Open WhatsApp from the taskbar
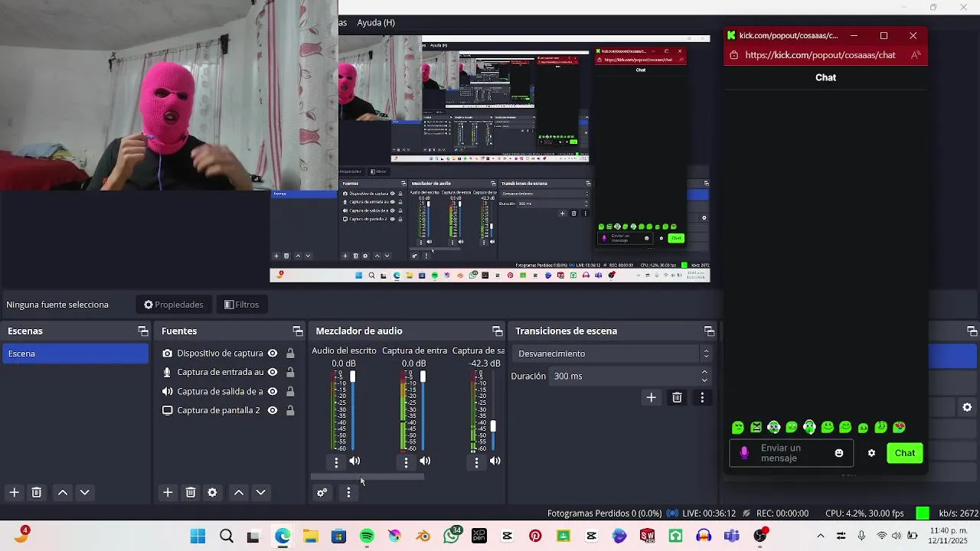 tap(452, 536)
